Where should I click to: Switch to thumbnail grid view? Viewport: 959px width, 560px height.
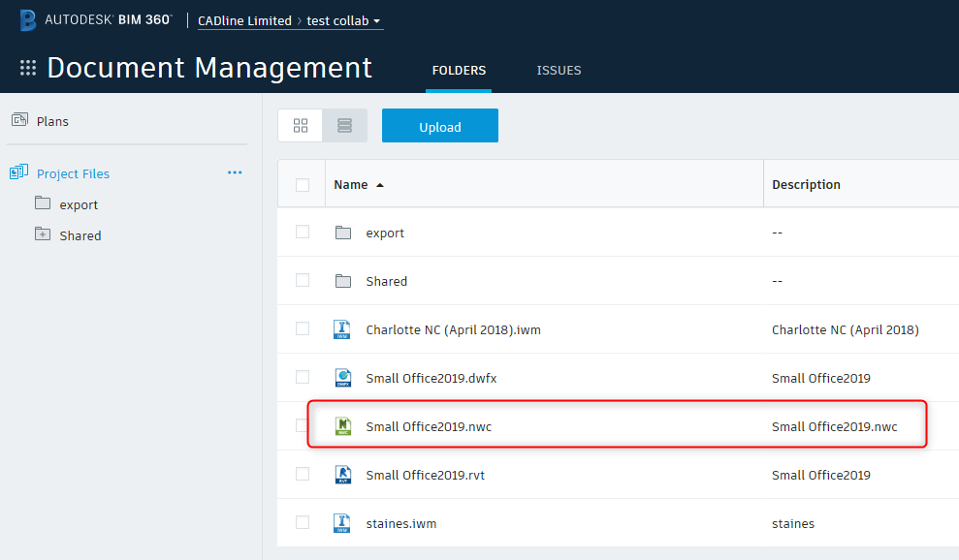pyautogui.click(x=301, y=125)
